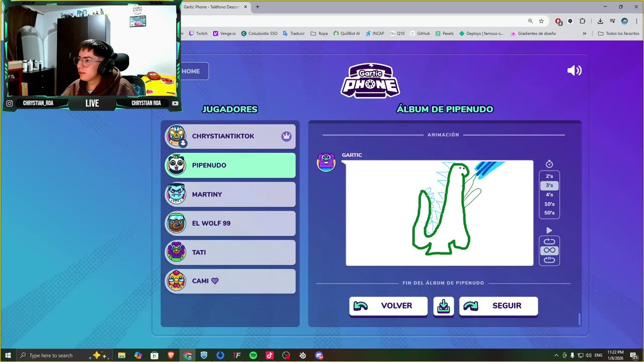This screenshot has height=362, width=644.
Task: Open the Traducir bookmark
Action: coord(293,34)
